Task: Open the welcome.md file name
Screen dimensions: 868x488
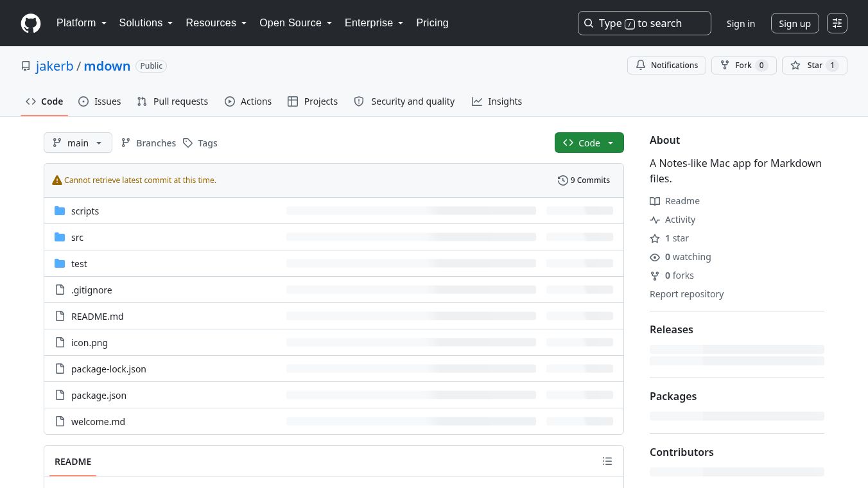Action: point(98,422)
